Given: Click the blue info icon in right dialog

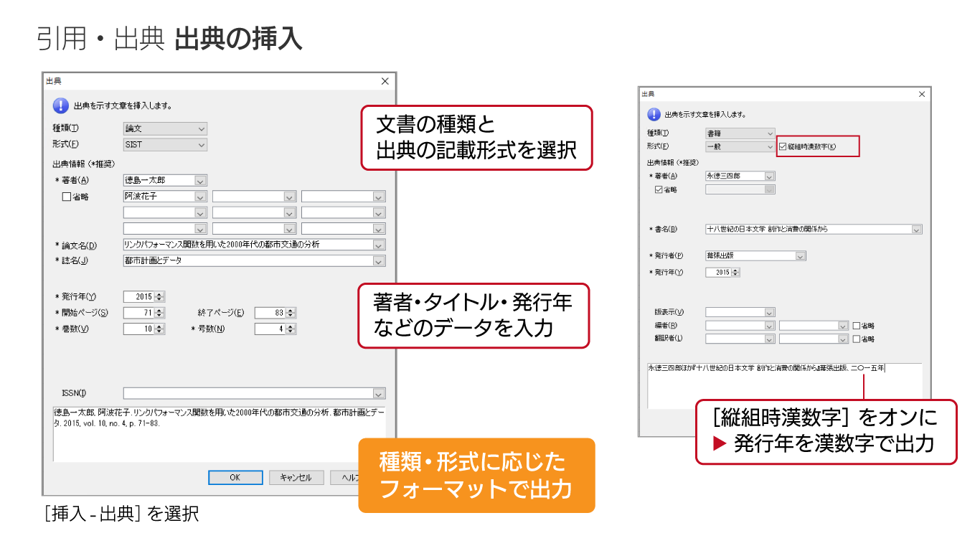Looking at the screenshot, I should click(654, 114).
